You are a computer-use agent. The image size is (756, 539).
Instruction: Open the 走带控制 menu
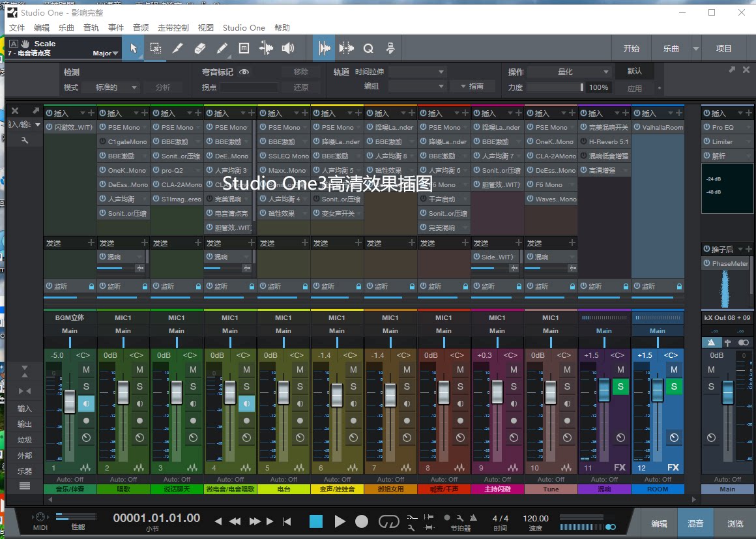click(173, 27)
